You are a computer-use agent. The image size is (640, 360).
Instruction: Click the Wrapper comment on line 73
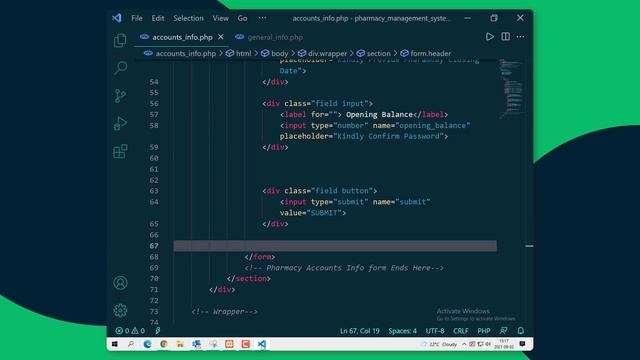click(x=224, y=311)
